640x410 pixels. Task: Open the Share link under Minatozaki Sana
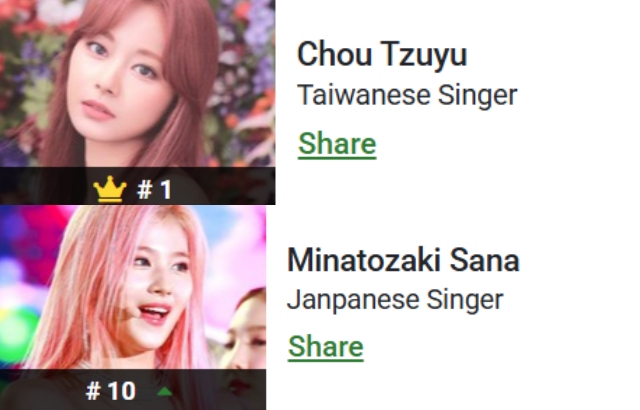click(326, 347)
